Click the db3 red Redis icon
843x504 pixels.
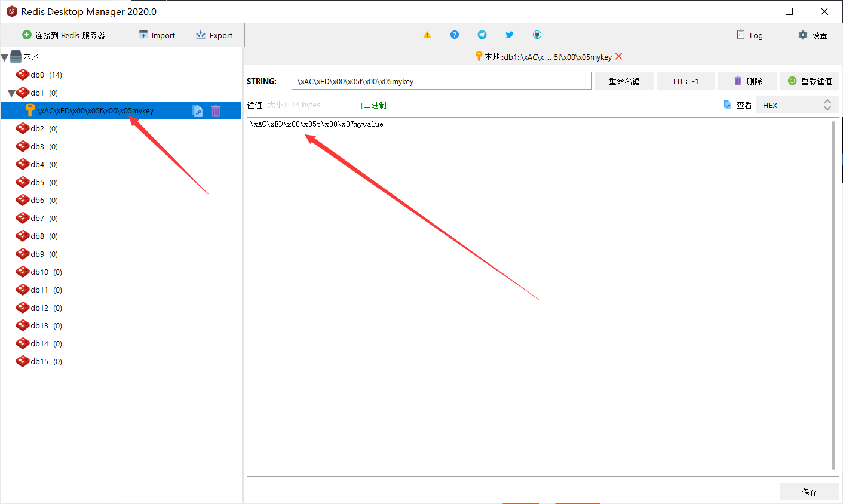pyautogui.click(x=23, y=146)
